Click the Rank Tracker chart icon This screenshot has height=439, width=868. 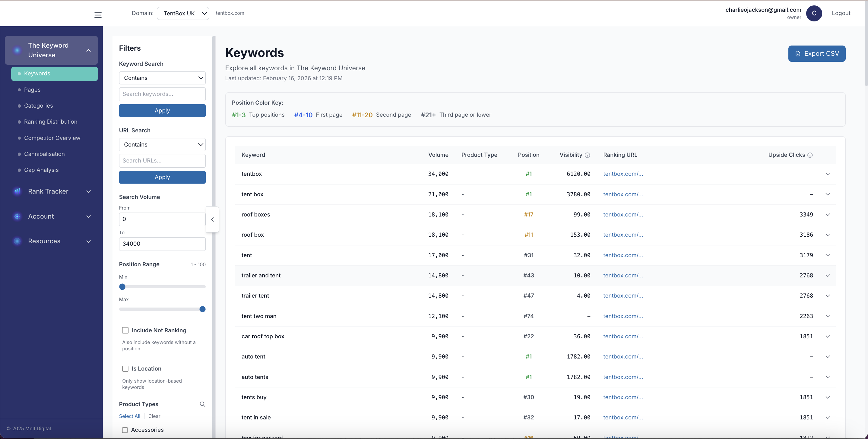(17, 191)
